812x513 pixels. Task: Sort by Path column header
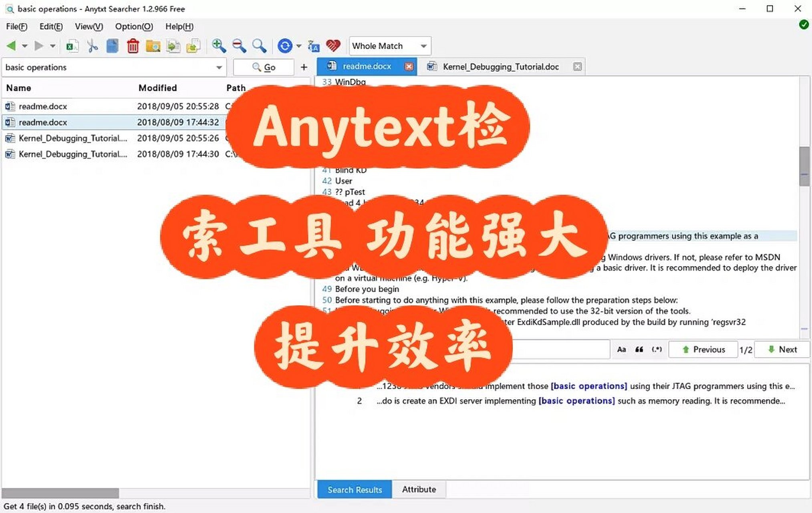coord(236,88)
